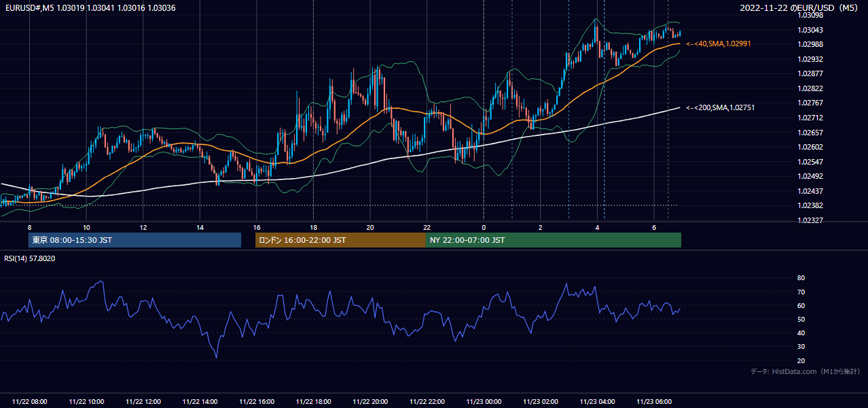Click price axis value 1.02437
868x408 pixels.
click(811, 191)
